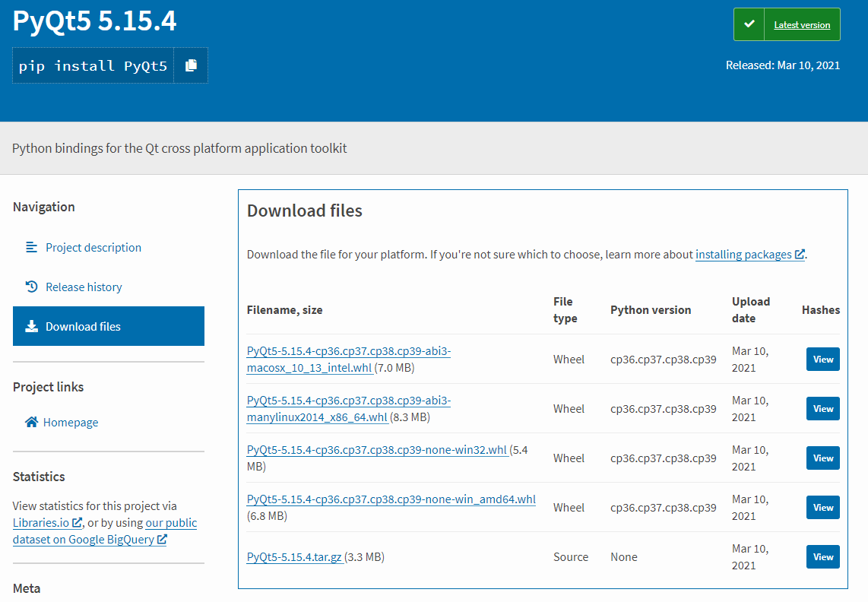Click the Homepage house icon
Image resolution: width=868 pixels, height=602 pixels.
[x=32, y=422]
